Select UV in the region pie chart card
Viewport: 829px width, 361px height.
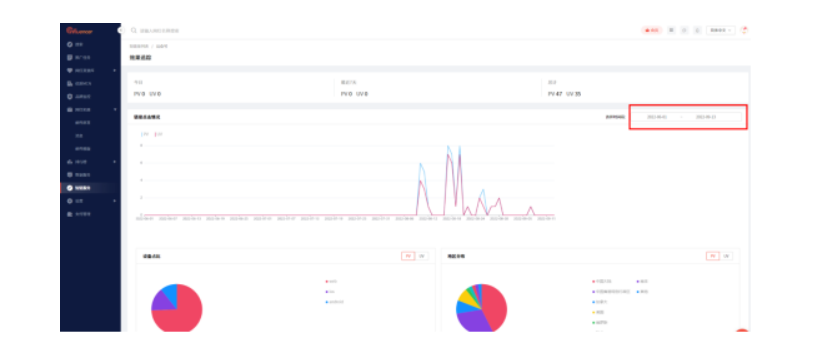726,256
